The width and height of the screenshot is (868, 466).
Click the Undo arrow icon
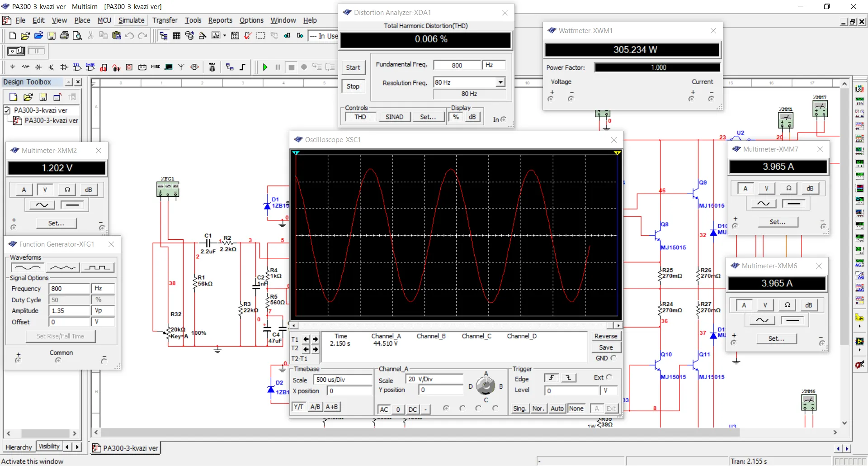pyautogui.click(x=130, y=35)
